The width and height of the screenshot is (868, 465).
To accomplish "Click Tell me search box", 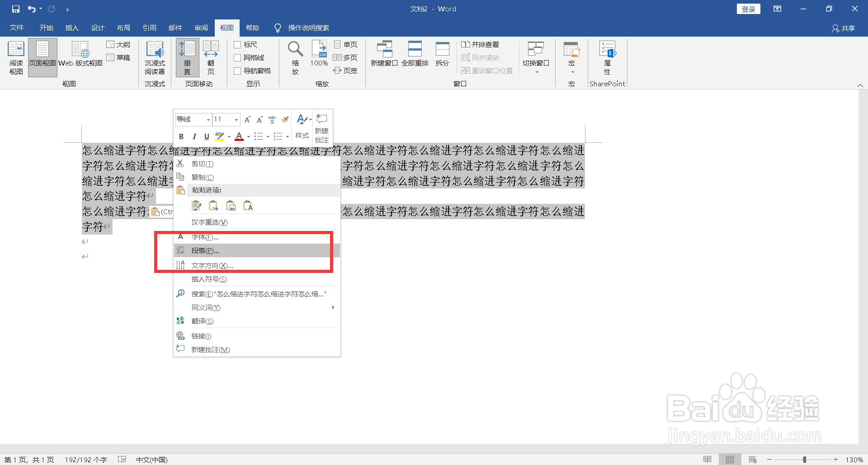I will point(302,28).
